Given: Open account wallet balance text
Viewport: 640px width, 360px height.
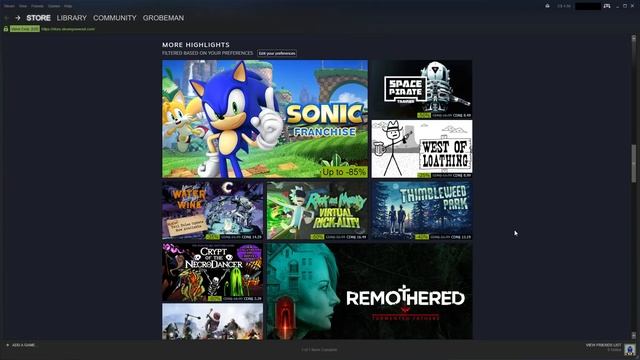Looking at the screenshot, I should 564,6.
